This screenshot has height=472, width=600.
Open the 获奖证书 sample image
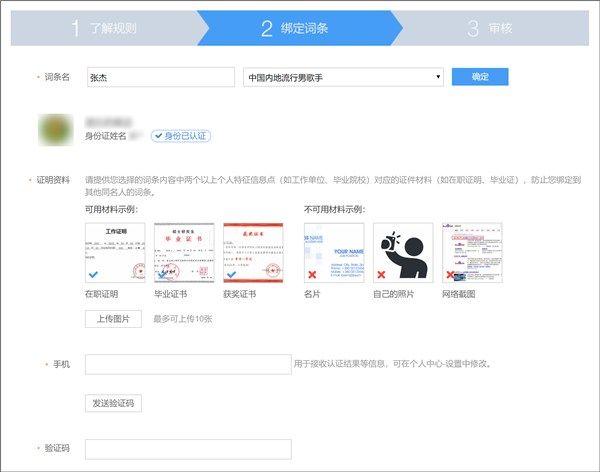[253, 253]
